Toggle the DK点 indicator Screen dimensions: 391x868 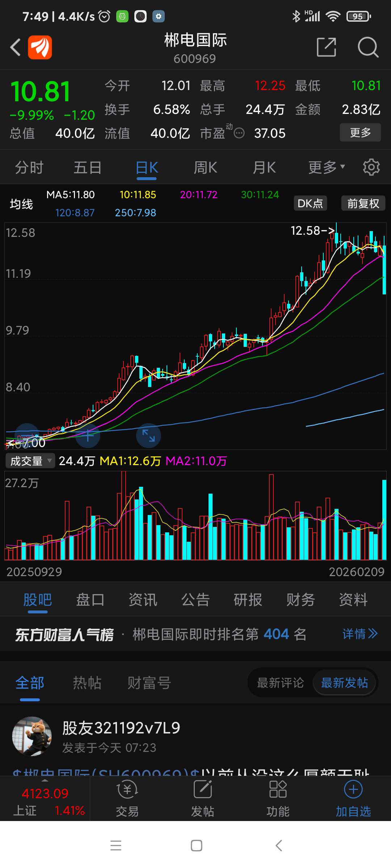310,203
